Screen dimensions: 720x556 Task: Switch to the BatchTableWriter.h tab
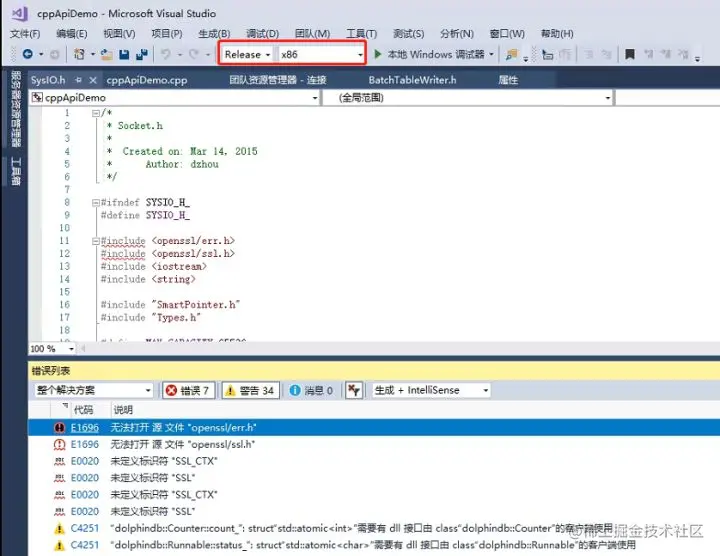412,80
